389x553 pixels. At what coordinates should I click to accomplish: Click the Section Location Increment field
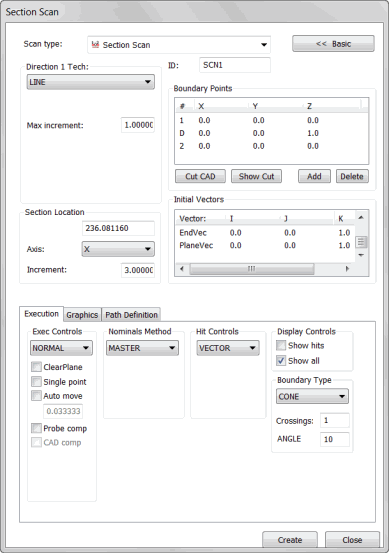click(x=138, y=270)
